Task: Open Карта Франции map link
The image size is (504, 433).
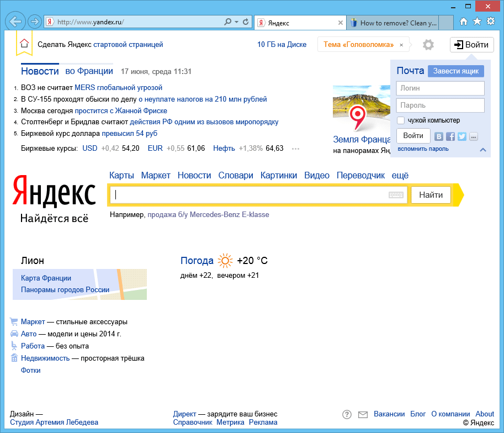Action: [x=46, y=278]
